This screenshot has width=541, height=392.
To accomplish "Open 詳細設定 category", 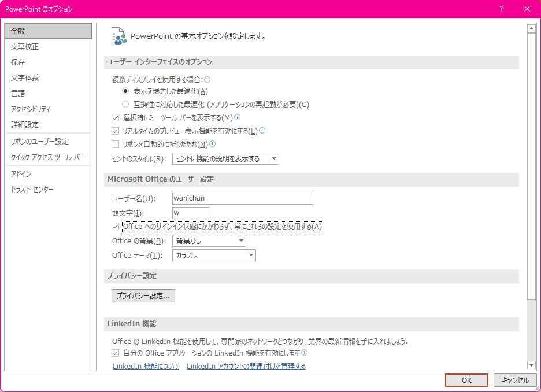I will tap(49, 124).
